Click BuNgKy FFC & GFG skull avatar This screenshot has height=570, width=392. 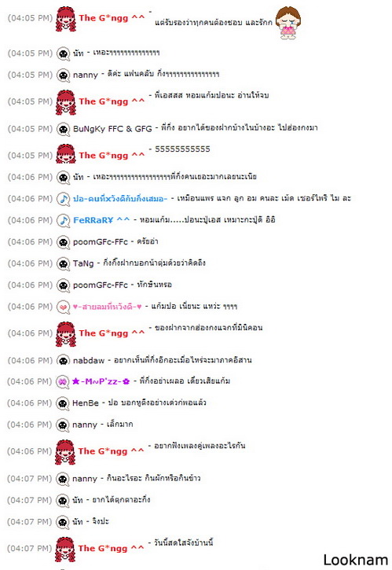63,129
